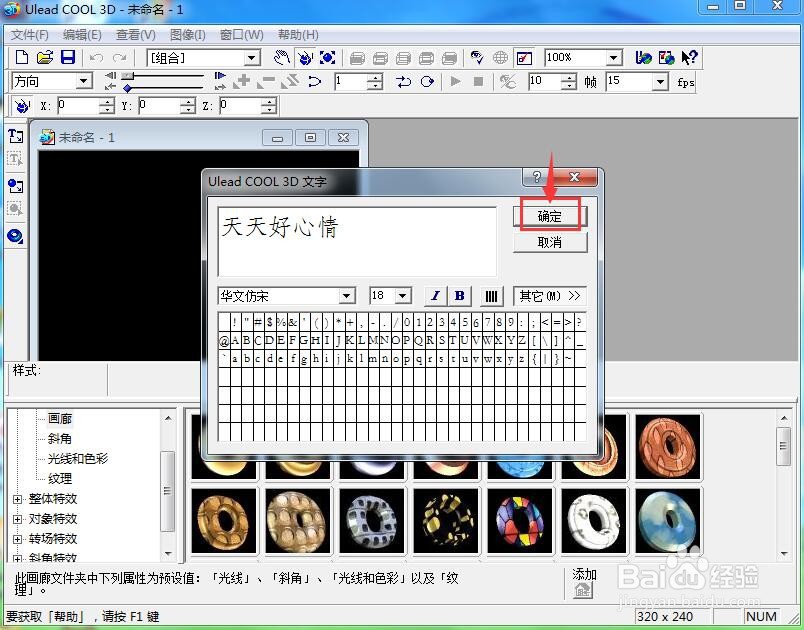The height and width of the screenshot is (630, 804).
Task: Select the Resize object tool
Action: (x=328, y=57)
